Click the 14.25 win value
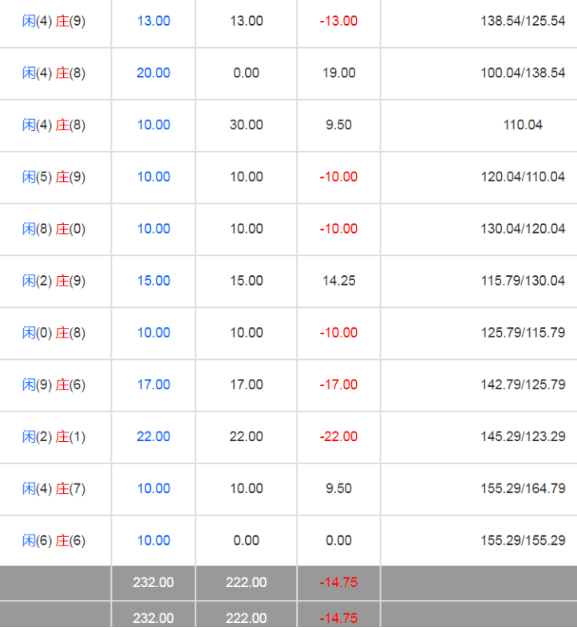Screen dimensions: 577x628 coord(339,281)
